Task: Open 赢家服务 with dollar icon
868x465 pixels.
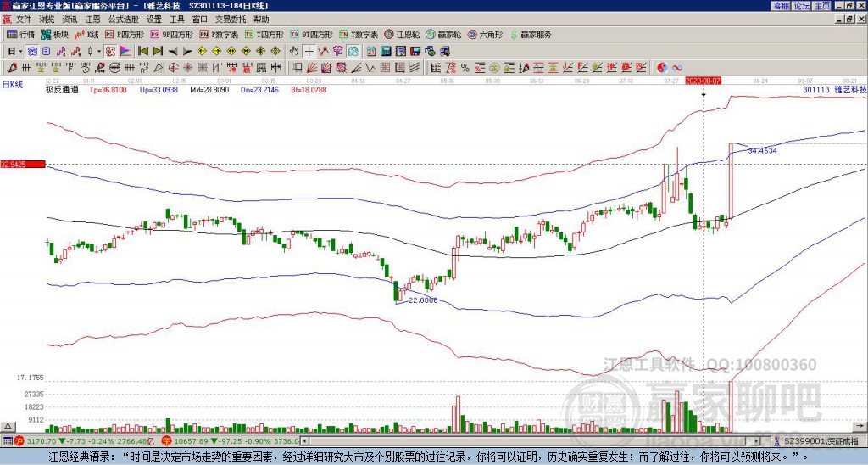Action: tap(531, 34)
